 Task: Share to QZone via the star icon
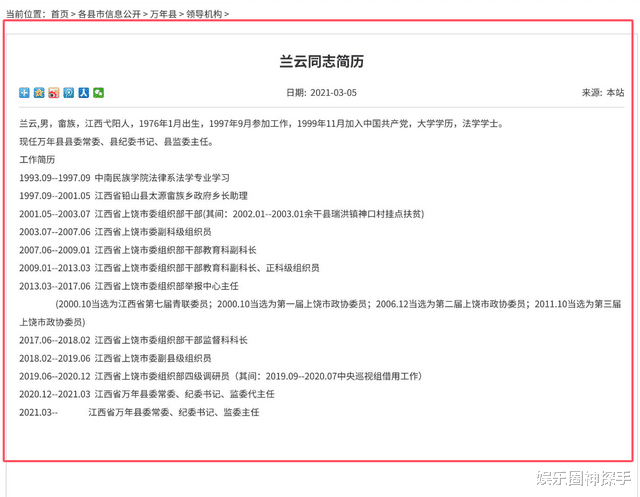39,93
